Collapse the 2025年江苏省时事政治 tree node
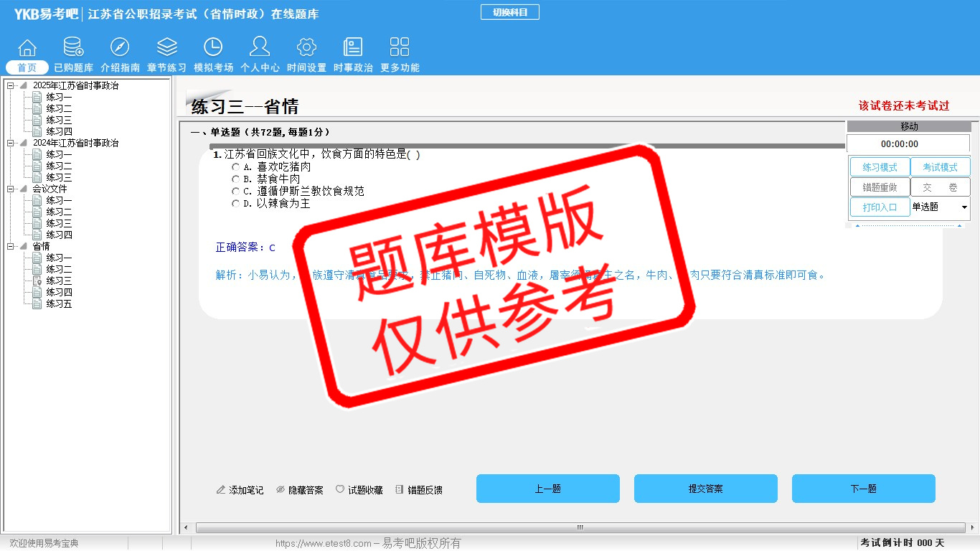Viewport: 980px width, 551px height. [x=11, y=86]
